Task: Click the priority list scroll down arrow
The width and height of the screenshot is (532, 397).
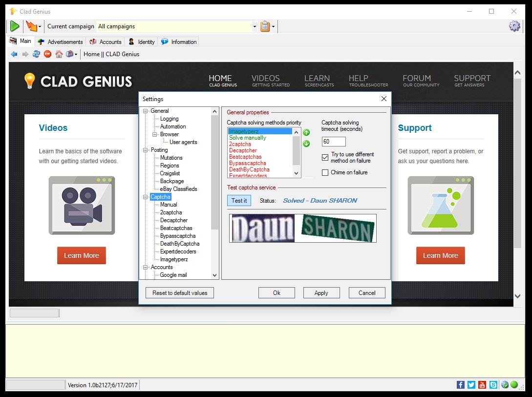Action: click(x=296, y=173)
